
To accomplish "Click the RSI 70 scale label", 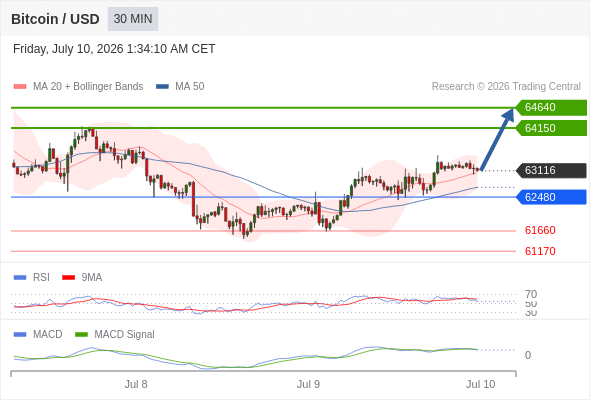I will [531, 294].
